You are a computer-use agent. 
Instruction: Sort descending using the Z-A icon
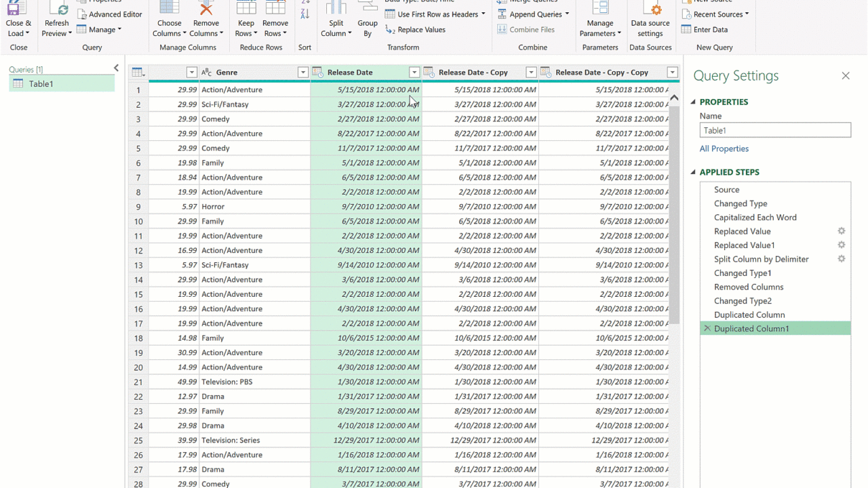(x=304, y=14)
